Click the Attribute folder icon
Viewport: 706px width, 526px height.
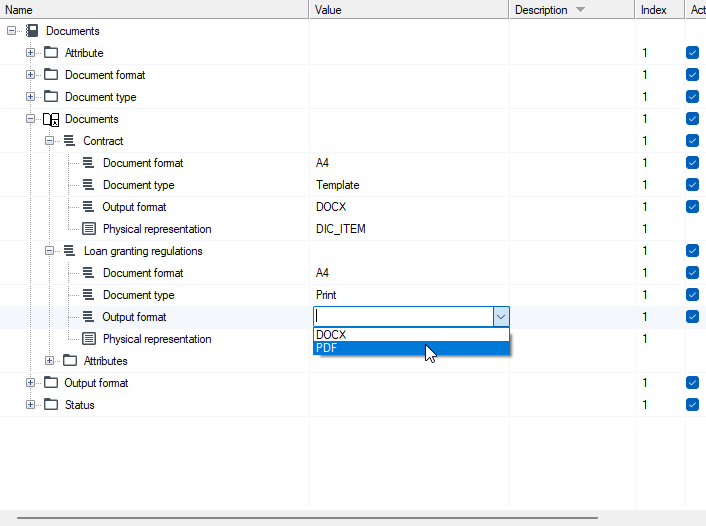click(x=51, y=53)
